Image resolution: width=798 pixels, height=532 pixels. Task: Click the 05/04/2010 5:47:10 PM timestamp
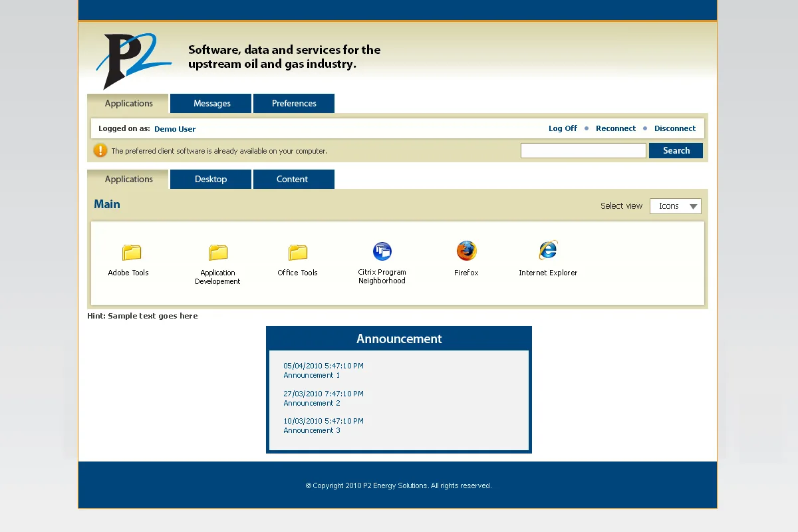tap(324, 366)
